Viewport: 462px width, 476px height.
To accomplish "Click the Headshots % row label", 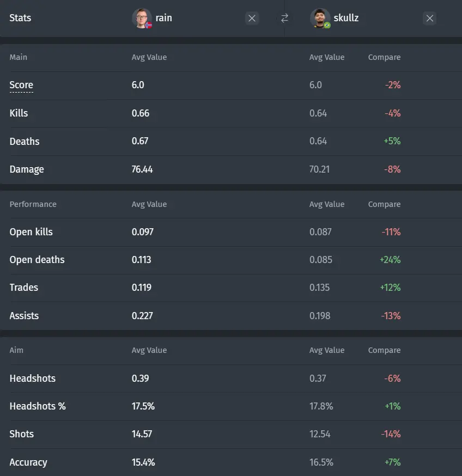I will [x=38, y=406].
